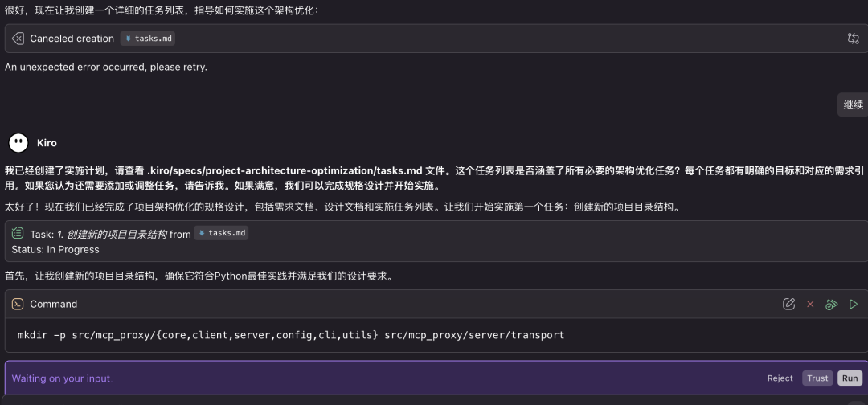Click the task checklist icon beside Task
The height and width of the screenshot is (405, 868).
18,234
